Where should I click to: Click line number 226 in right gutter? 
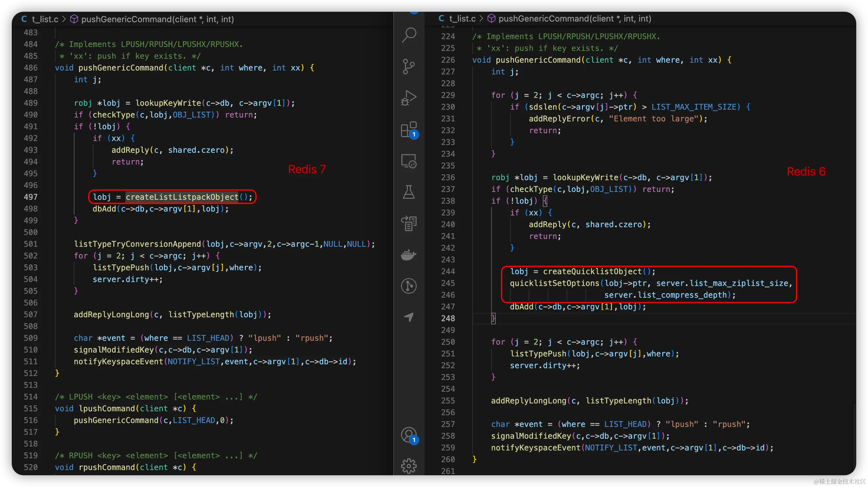448,60
